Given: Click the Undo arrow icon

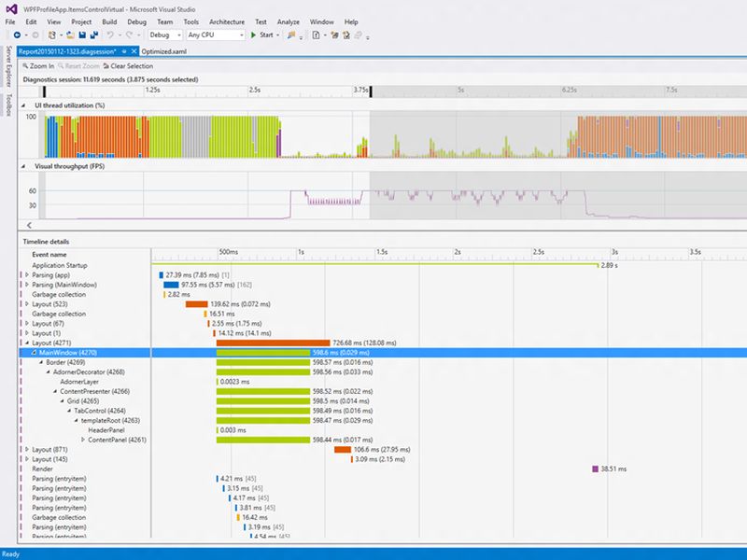Looking at the screenshot, I should point(110,35).
